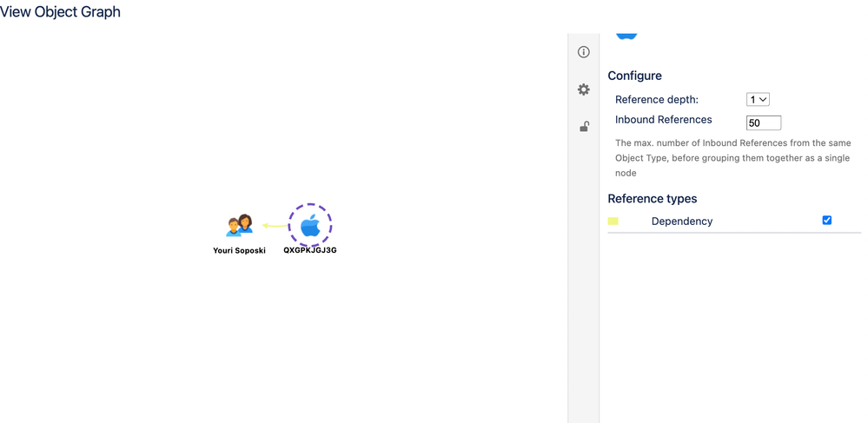Click the Inbound References label
Image resolution: width=868 pixels, height=423 pixels.
pyautogui.click(x=664, y=120)
